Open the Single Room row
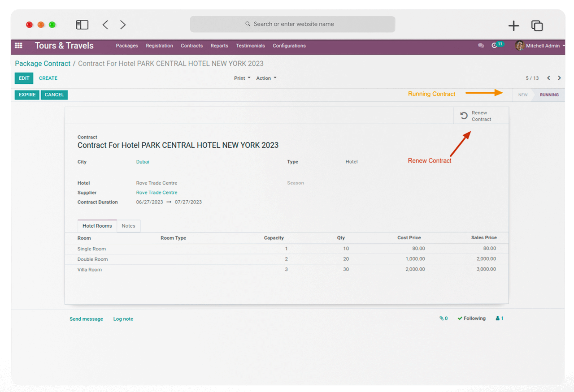The image size is (574, 392). point(287,249)
